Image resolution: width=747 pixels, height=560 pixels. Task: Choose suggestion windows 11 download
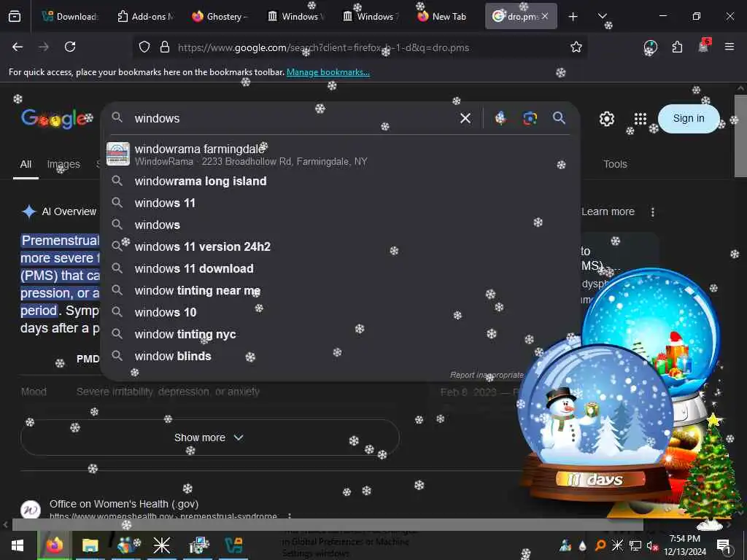point(340,268)
